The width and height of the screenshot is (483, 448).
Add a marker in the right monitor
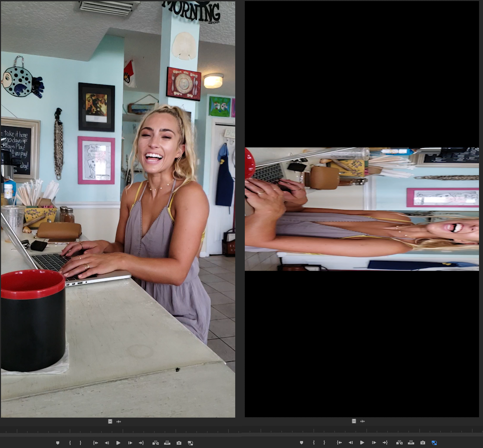click(x=301, y=442)
